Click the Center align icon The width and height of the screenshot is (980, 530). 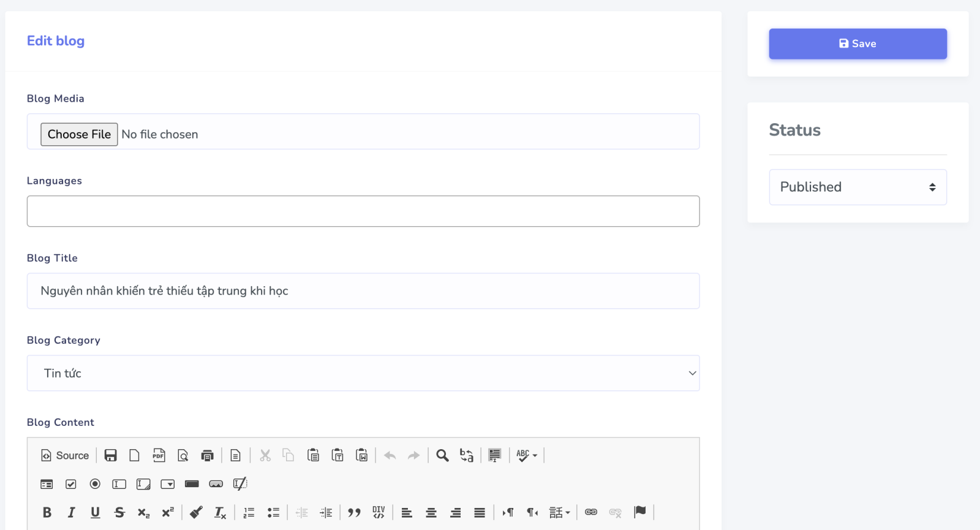point(431,512)
